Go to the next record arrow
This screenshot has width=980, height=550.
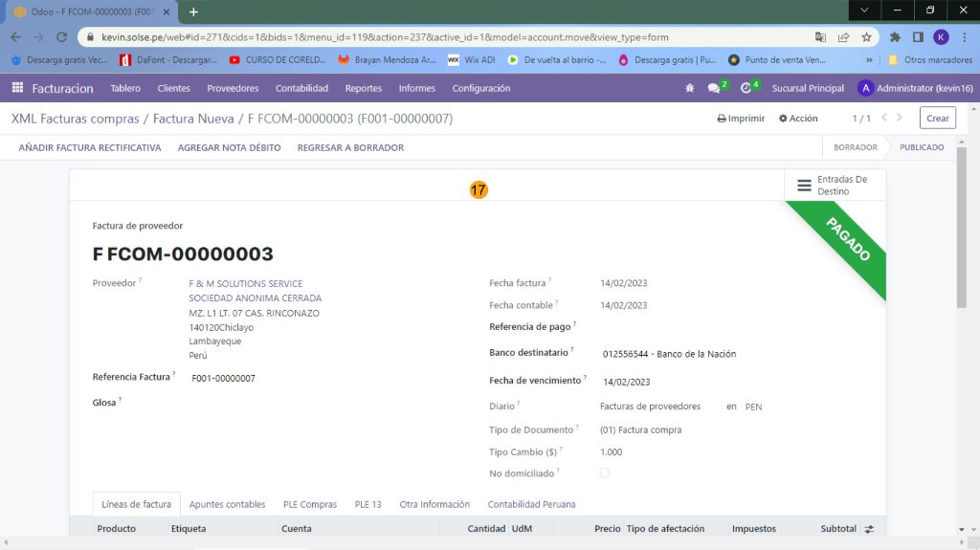pos(902,118)
